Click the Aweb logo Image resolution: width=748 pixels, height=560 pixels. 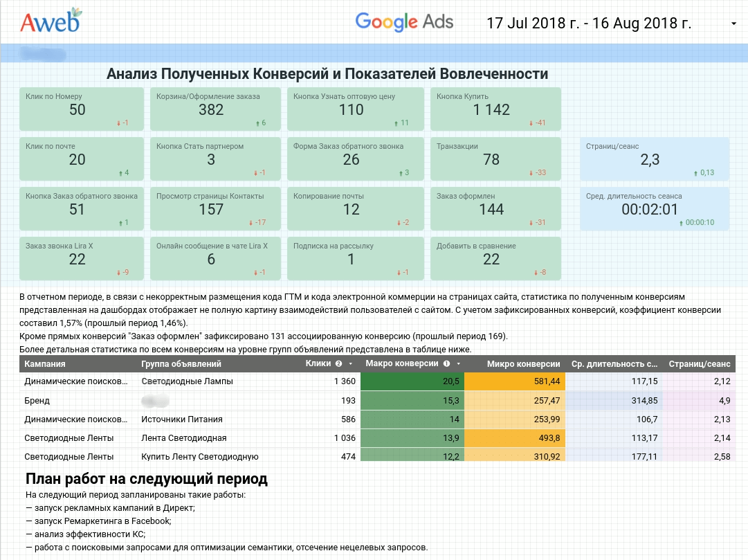point(50,21)
